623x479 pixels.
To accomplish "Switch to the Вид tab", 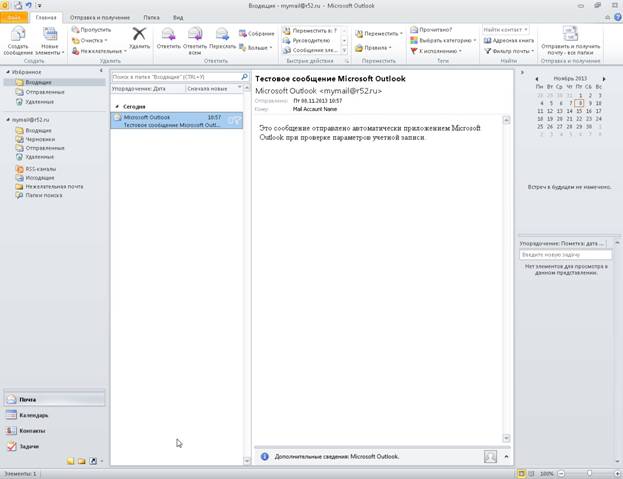I will click(x=178, y=17).
